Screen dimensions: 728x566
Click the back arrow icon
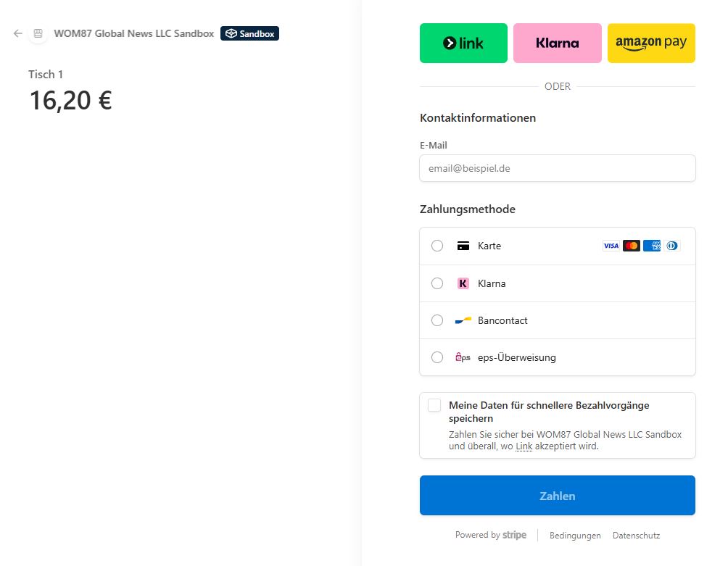coord(18,33)
